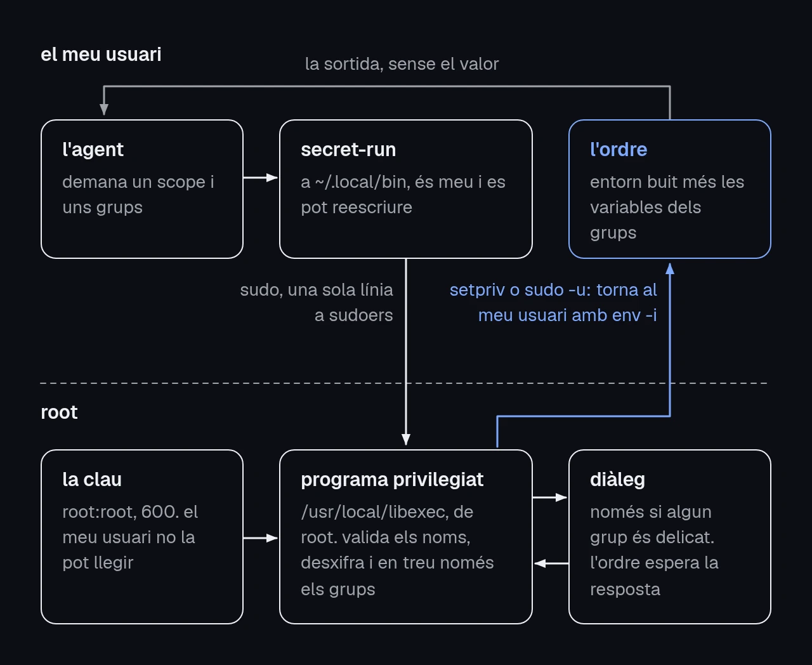Click the label "sudo, una sola línia a sudoers"
This screenshot has width=812, height=665.
pos(317,303)
